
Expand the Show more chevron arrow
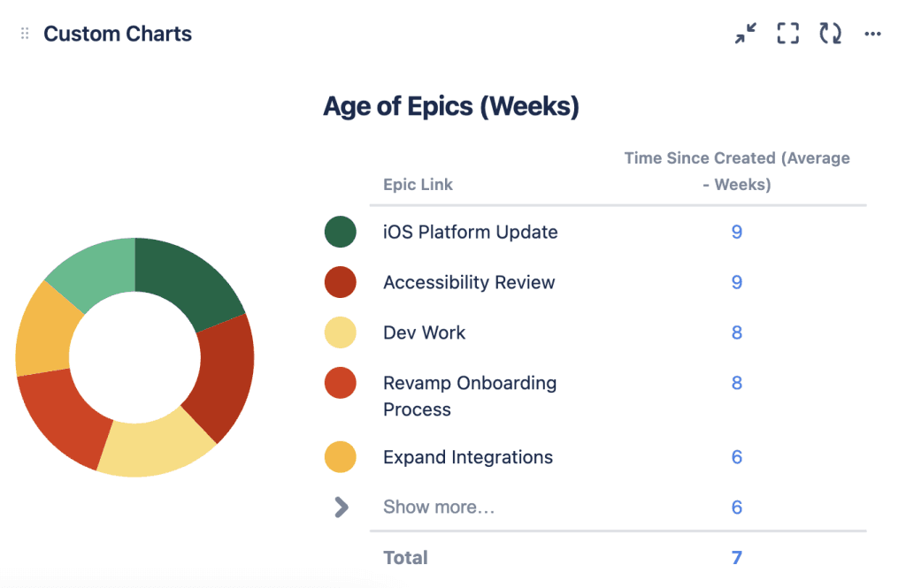[342, 507]
